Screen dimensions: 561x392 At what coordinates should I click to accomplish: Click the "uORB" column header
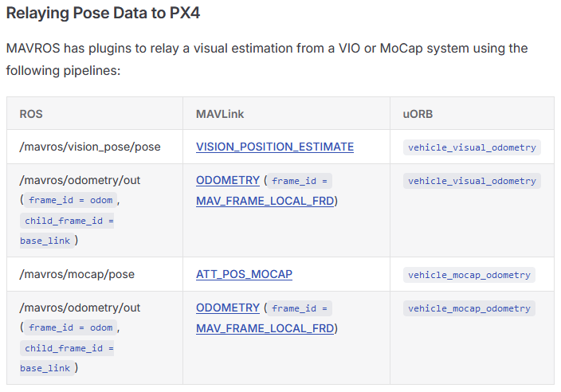click(418, 114)
